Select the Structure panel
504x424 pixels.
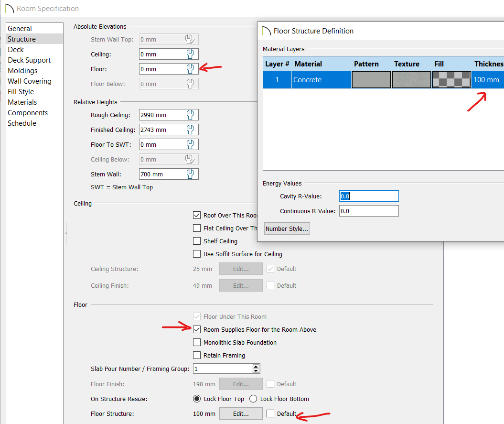click(34, 39)
